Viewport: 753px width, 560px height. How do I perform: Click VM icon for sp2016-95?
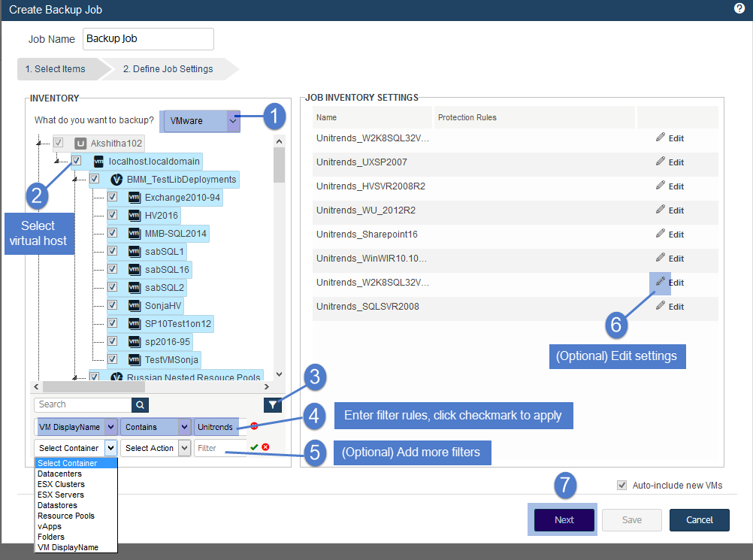(x=135, y=341)
